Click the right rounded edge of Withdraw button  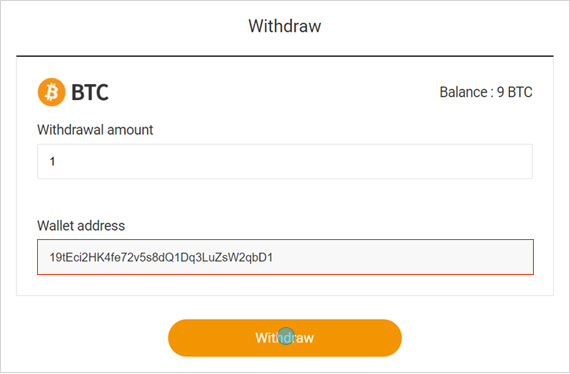(x=392, y=338)
